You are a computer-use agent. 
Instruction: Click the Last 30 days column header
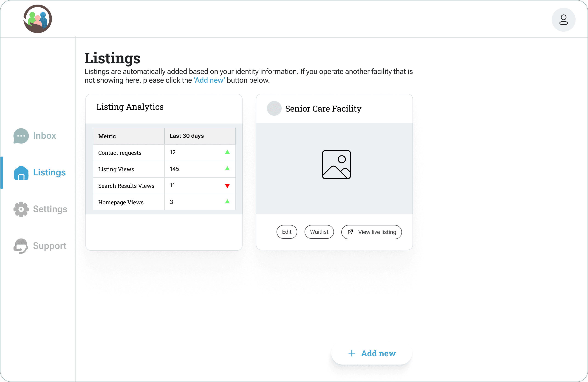pyautogui.click(x=187, y=136)
